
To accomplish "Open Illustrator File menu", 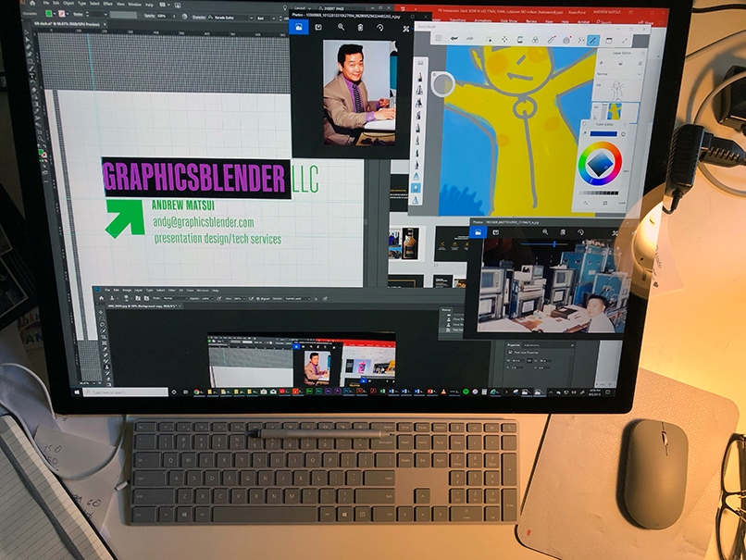I will click(x=45, y=3).
